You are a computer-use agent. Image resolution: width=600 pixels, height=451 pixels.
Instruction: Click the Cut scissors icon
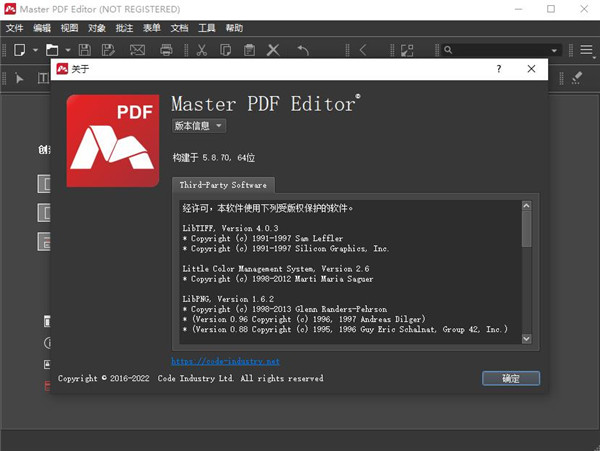coord(201,50)
